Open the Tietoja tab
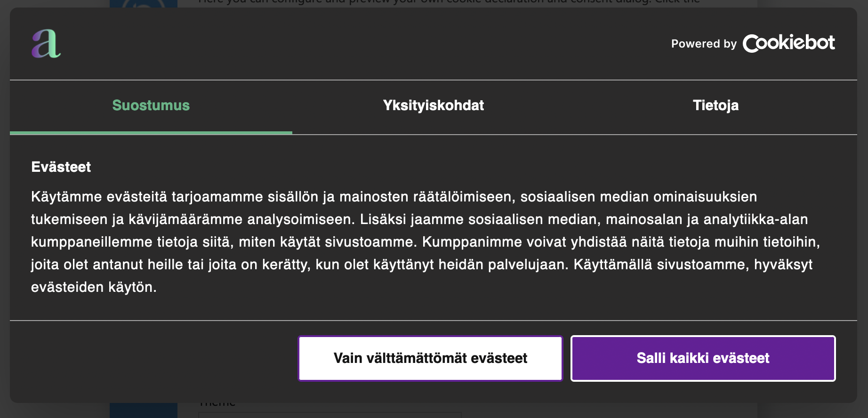 point(715,105)
